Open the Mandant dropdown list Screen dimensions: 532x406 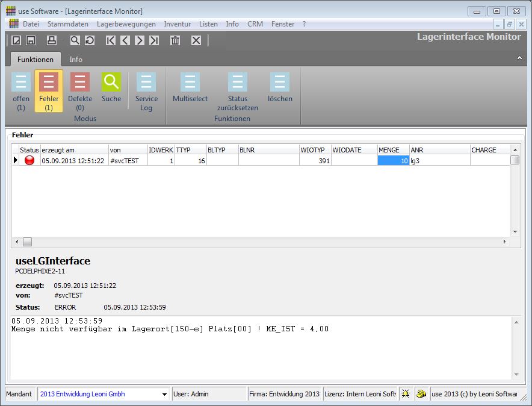tap(165, 394)
